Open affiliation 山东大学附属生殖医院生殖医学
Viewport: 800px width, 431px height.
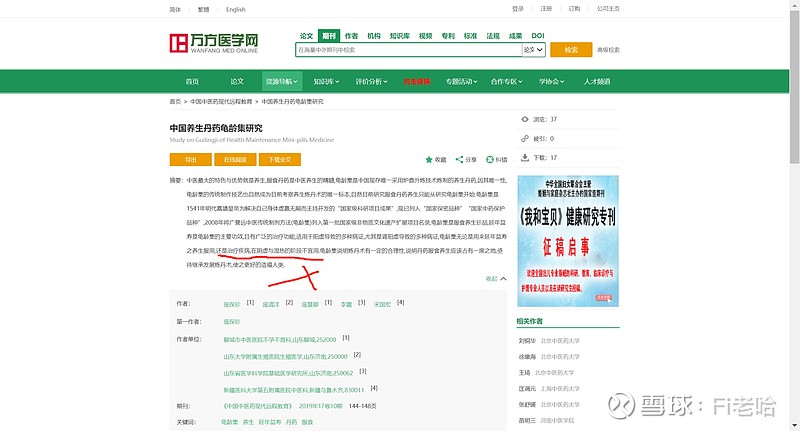coord(285,357)
